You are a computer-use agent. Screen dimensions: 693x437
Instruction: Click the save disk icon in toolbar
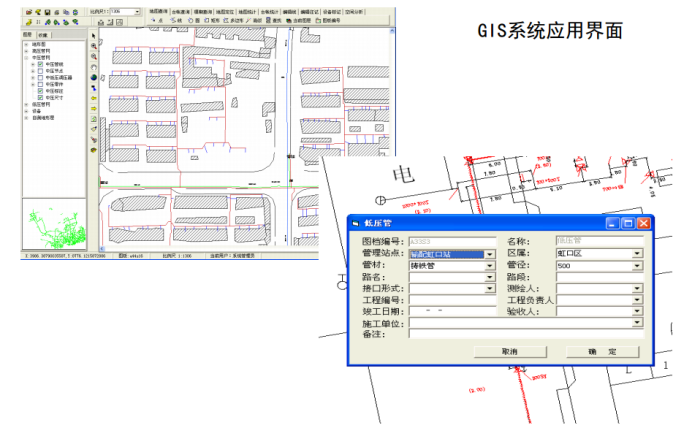[47, 12]
